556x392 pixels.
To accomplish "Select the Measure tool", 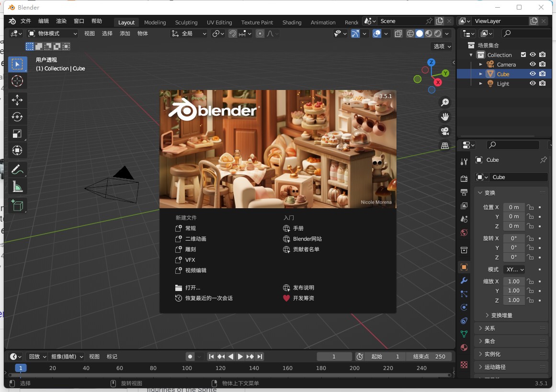I will point(17,186).
